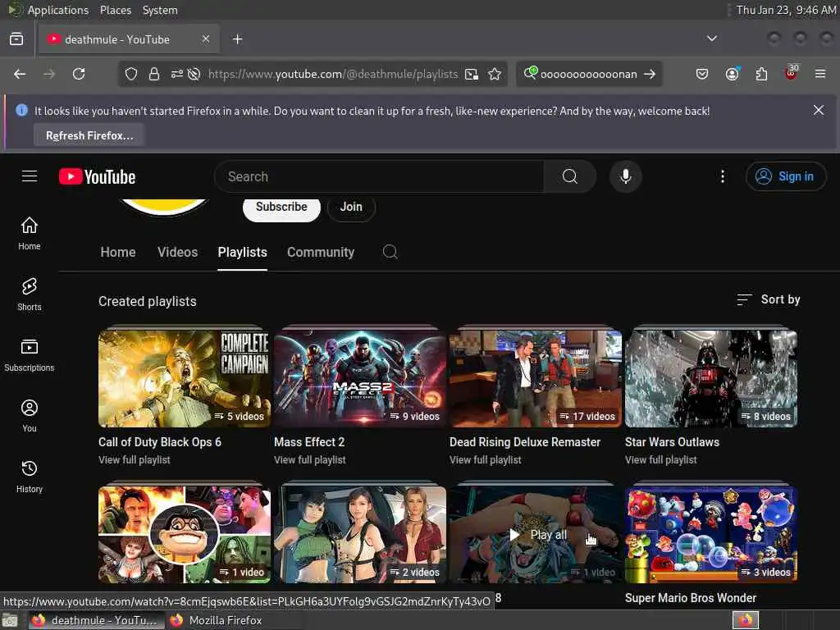Open Subscriptions in sidebar
840x630 pixels.
tap(30, 354)
